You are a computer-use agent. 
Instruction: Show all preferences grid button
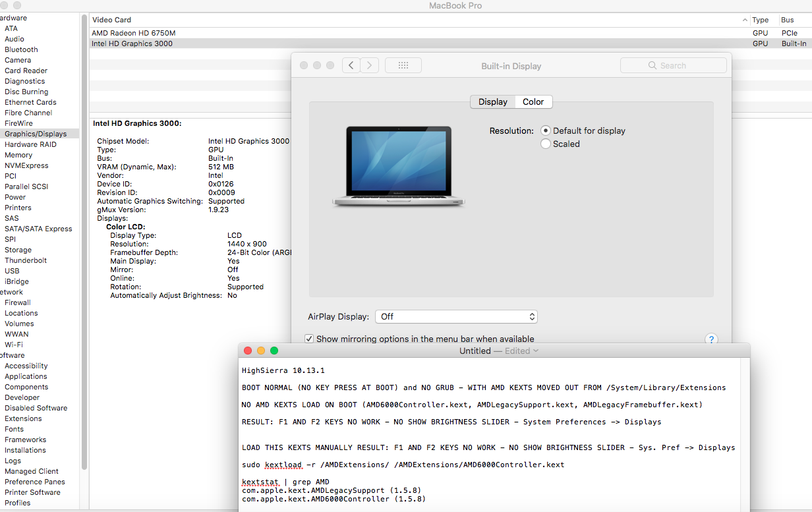pyautogui.click(x=403, y=65)
